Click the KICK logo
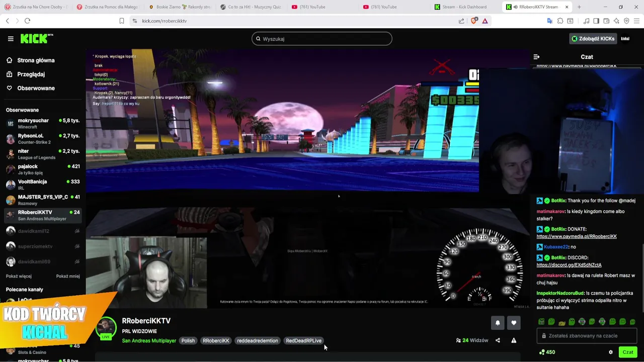Screen dimensions: 644x362 pyautogui.click(x=36, y=38)
